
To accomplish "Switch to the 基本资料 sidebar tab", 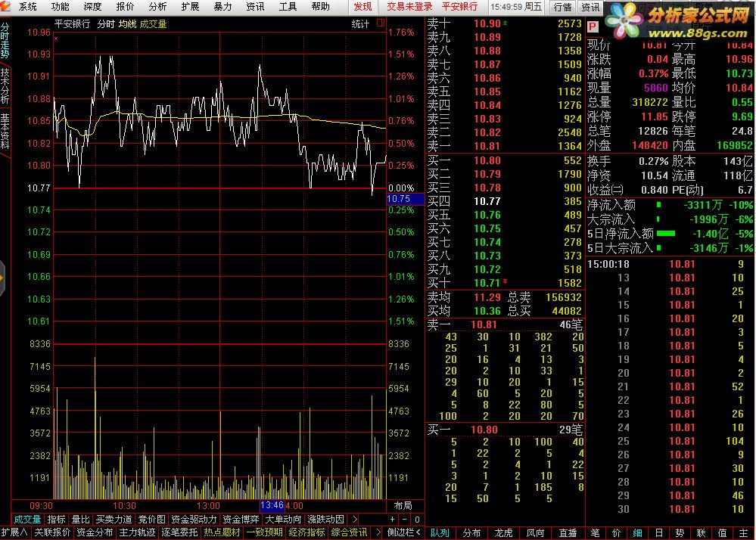I will (x=5, y=131).
